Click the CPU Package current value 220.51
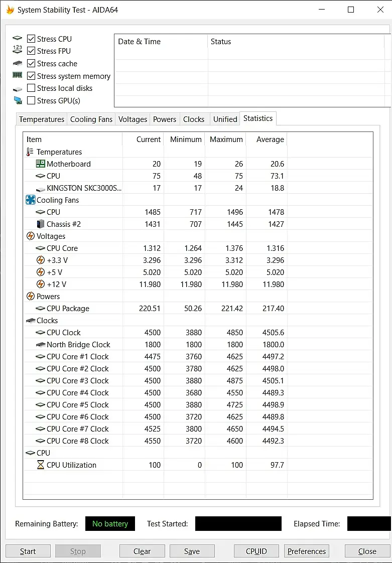 point(150,309)
